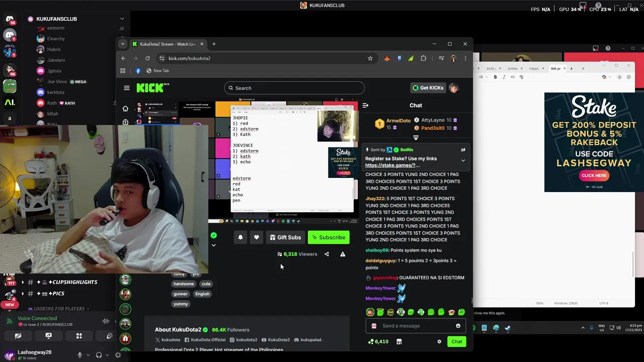
Task: Open gift icon in message box
Action: pos(374,326)
